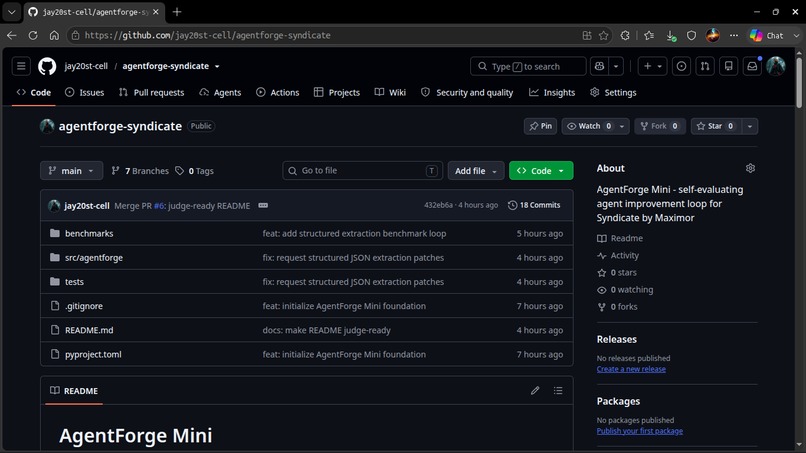This screenshot has height=453, width=806.
Task: Expand the Create new plus dropdown
Action: (653, 66)
